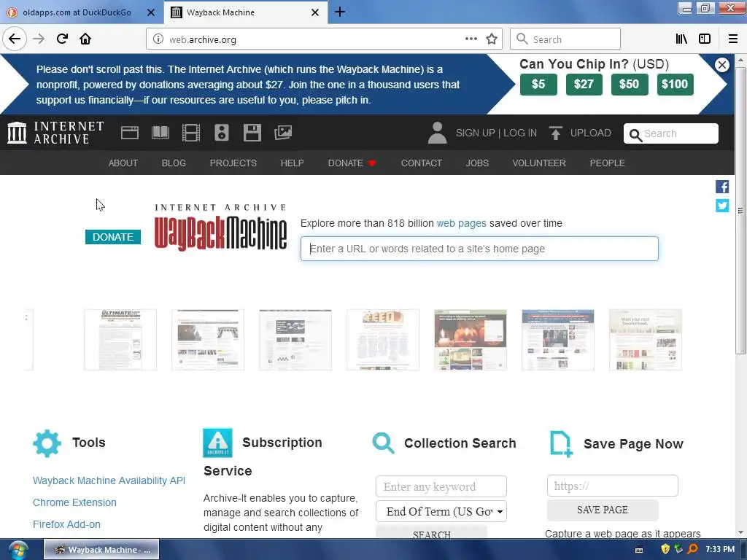Click the Tools gear icon
Screen dimensions: 747x560
point(47,443)
